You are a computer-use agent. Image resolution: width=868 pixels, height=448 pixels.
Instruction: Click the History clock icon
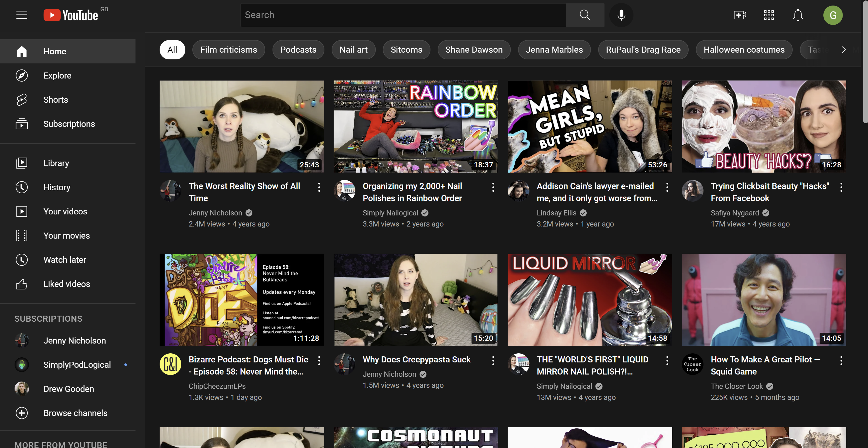coord(22,187)
